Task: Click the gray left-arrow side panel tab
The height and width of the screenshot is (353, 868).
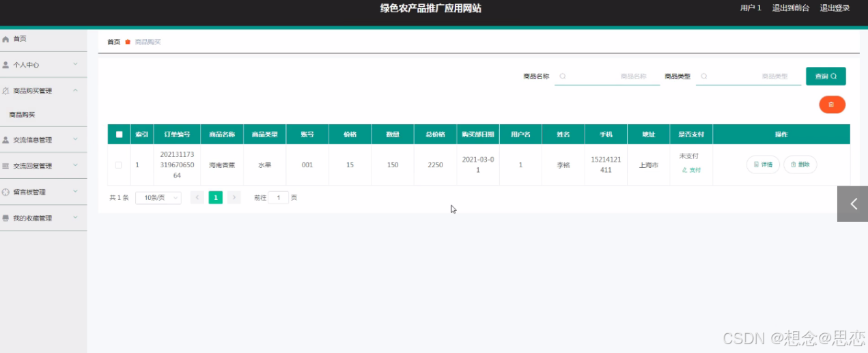Action: 852,203
